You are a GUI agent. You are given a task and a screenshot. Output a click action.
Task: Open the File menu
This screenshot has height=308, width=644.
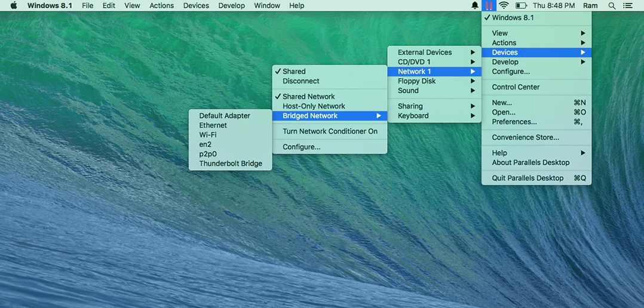[x=87, y=5]
